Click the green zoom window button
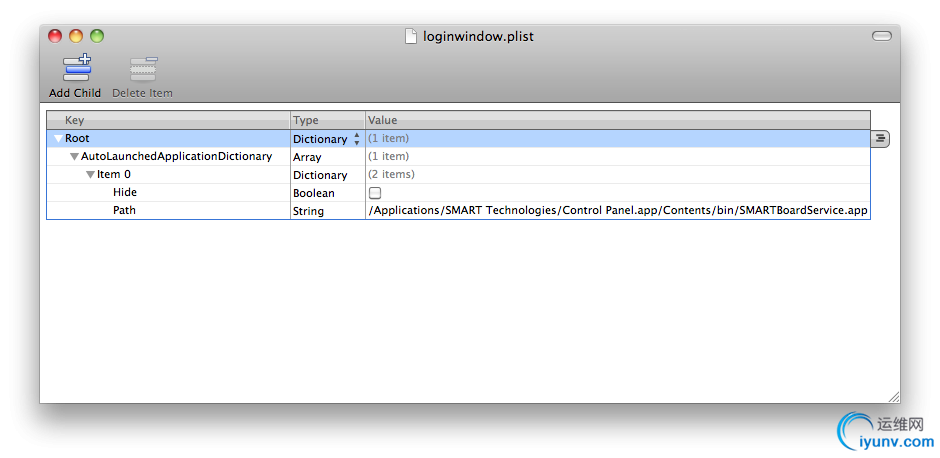940x458 pixels. 97,36
